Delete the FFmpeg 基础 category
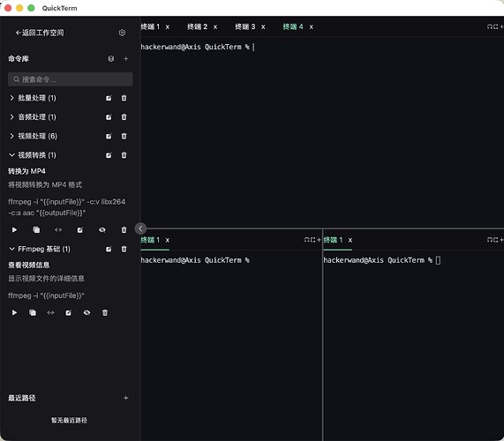This screenshot has height=441, width=504. pyautogui.click(x=124, y=249)
